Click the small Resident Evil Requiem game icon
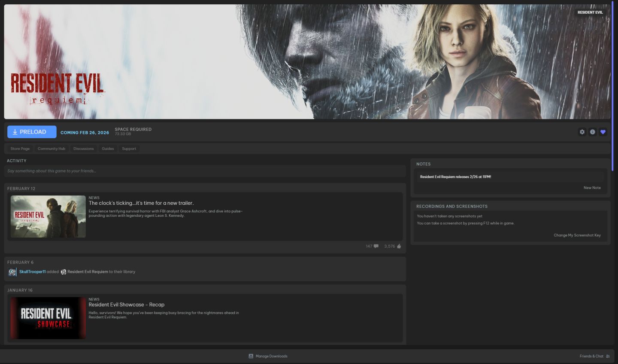This screenshot has height=364, width=618. coord(64,272)
